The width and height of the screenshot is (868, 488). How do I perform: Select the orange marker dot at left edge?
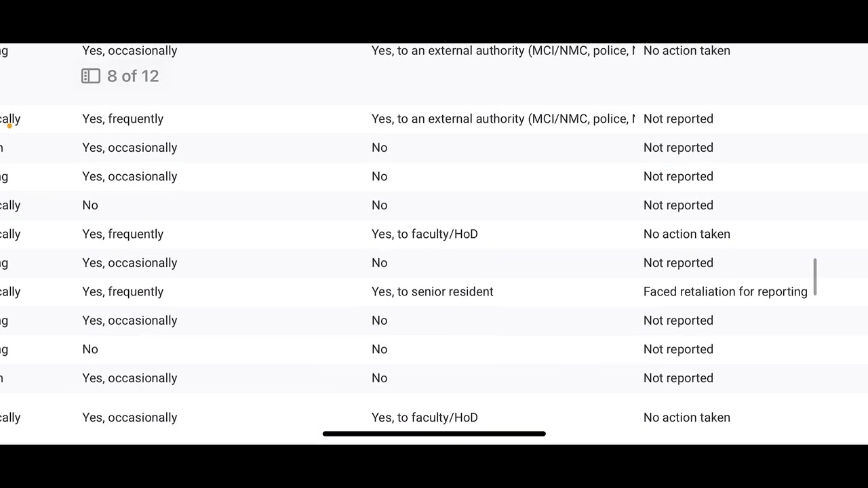9,125
